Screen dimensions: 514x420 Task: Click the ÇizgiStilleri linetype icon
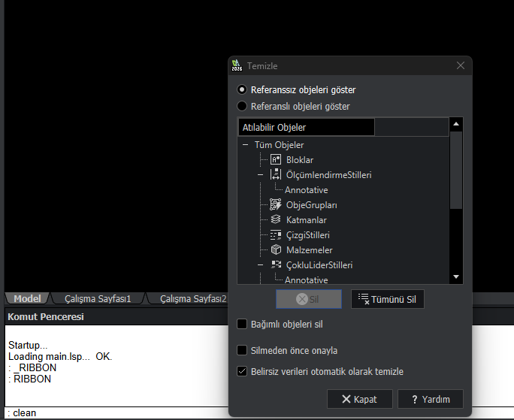[x=276, y=234]
